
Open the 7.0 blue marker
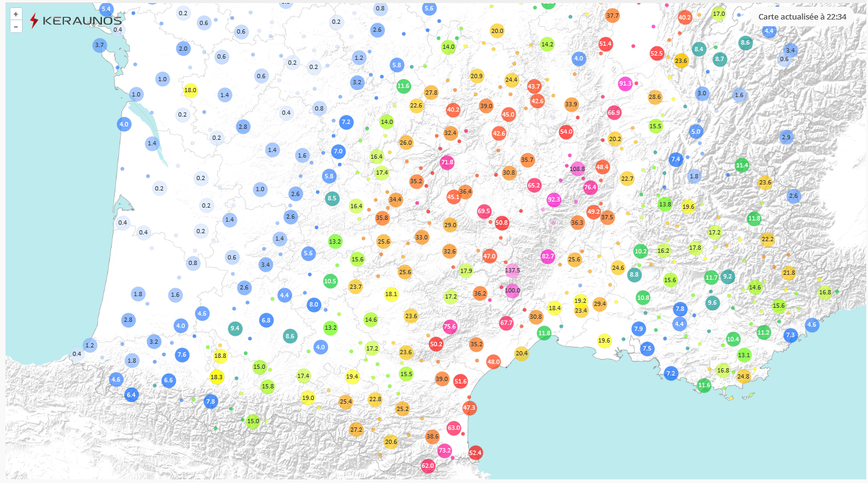pyautogui.click(x=338, y=151)
